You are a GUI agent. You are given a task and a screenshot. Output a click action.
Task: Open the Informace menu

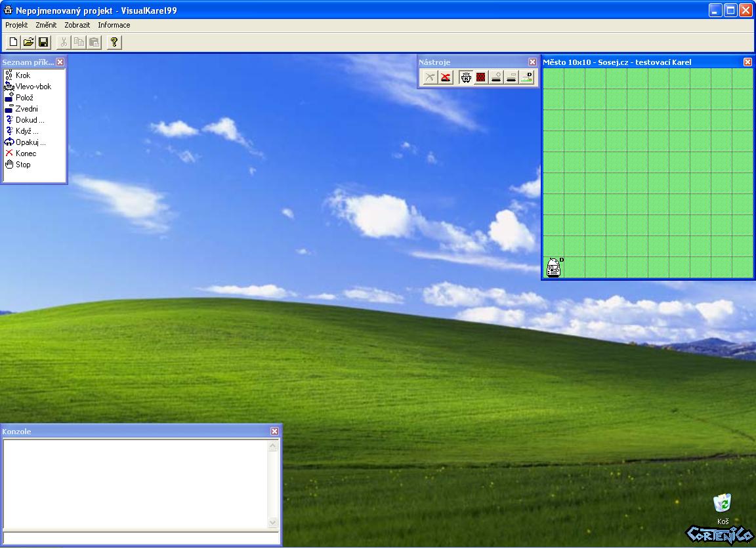[x=114, y=25]
